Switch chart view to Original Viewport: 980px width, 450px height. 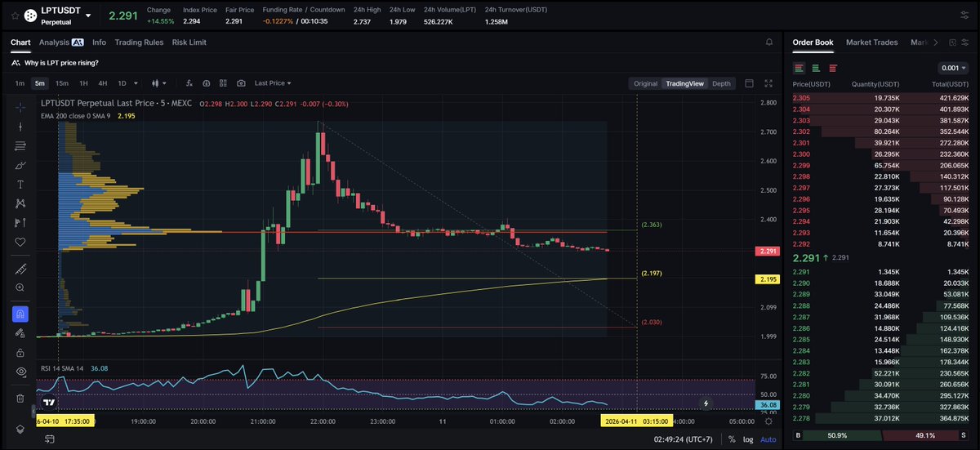point(645,83)
